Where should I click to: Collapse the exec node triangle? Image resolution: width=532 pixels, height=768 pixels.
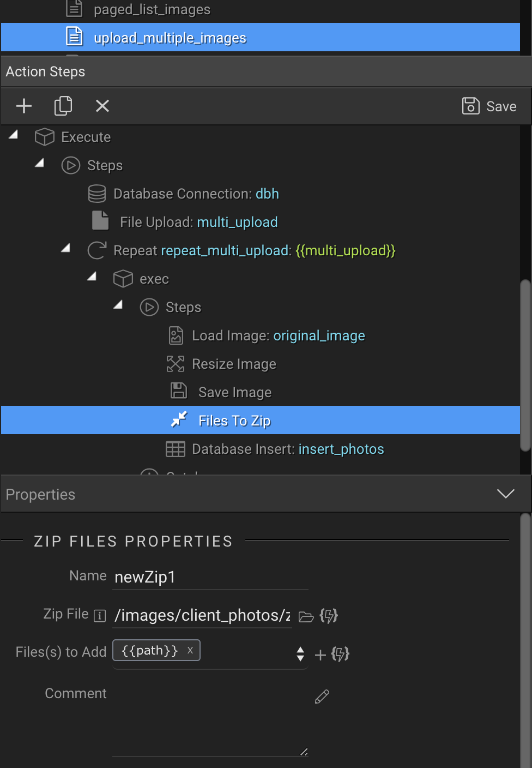tap(92, 277)
